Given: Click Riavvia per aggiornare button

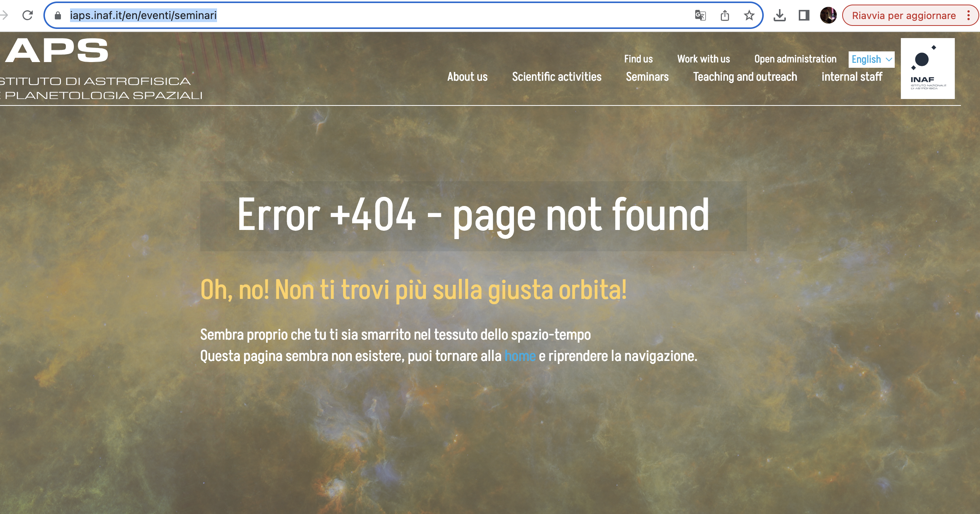Looking at the screenshot, I should (x=903, y=15).
